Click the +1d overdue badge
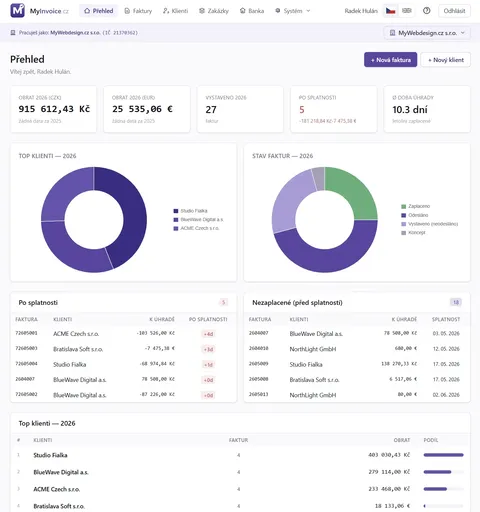 [x=208, y=365]
